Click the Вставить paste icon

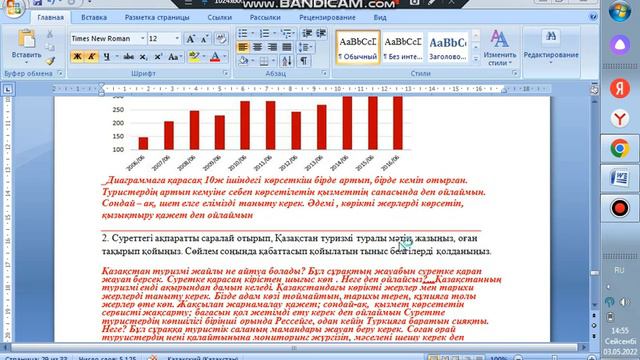point(27,39)
